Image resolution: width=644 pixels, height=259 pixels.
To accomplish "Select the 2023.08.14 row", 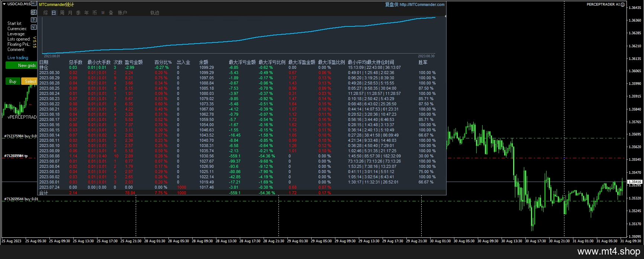I will [x=242, y=135].
